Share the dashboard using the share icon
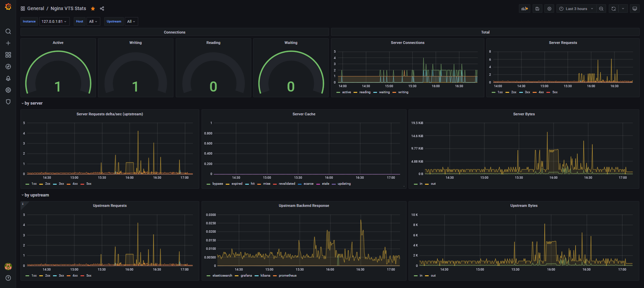Viewport: 644px width, 288px height. point(102,9)
